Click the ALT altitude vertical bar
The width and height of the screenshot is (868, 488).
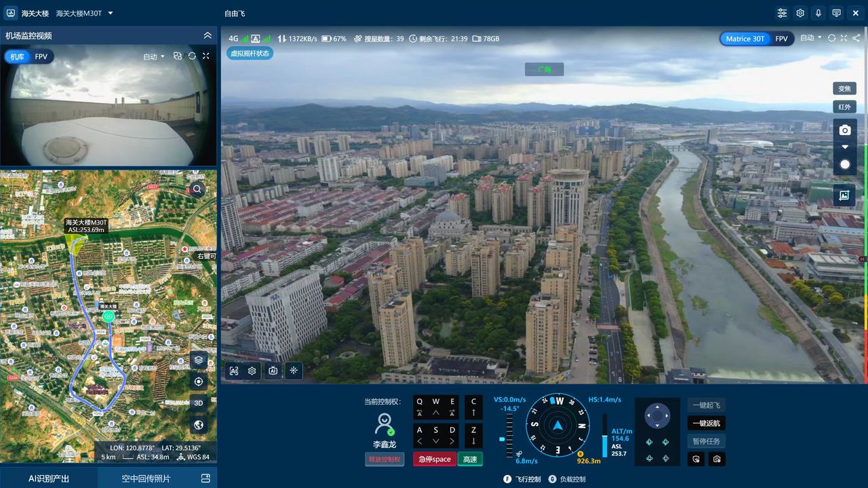pyautogui.click(x=605, y=436)
